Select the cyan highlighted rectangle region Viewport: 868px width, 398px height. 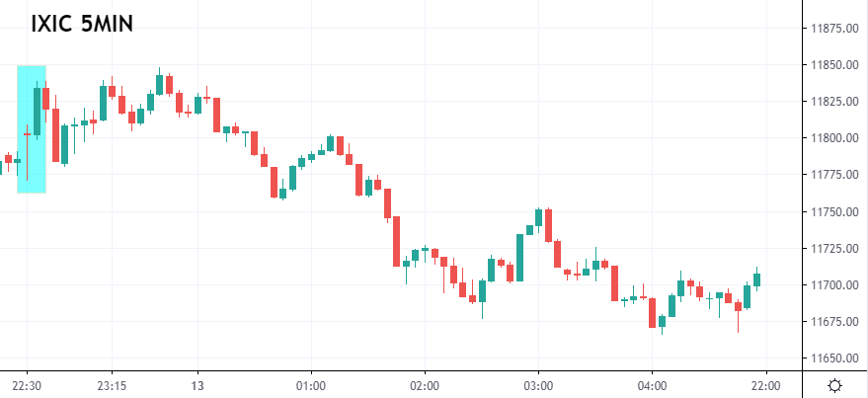32,128
